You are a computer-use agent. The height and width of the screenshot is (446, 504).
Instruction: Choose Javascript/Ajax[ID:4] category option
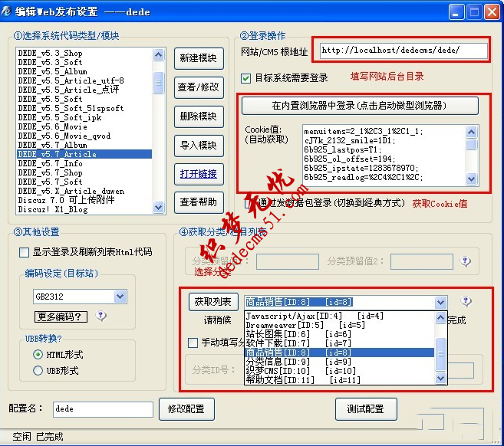tap(340, 316)
